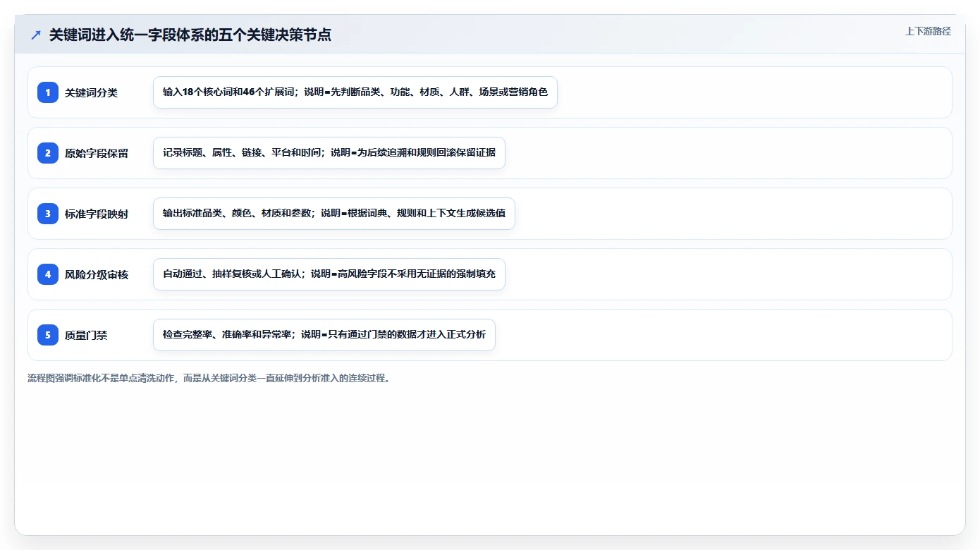Select step badge number 2

tap(48, 153)
